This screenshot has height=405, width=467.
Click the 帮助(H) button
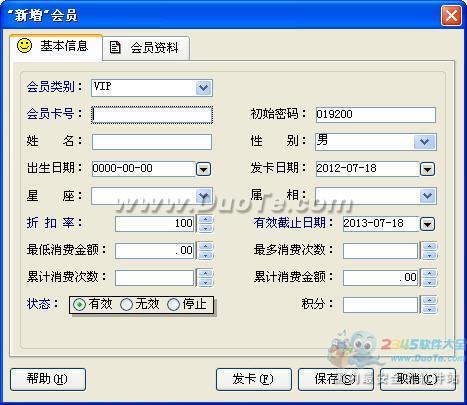[x=48, y=379]
